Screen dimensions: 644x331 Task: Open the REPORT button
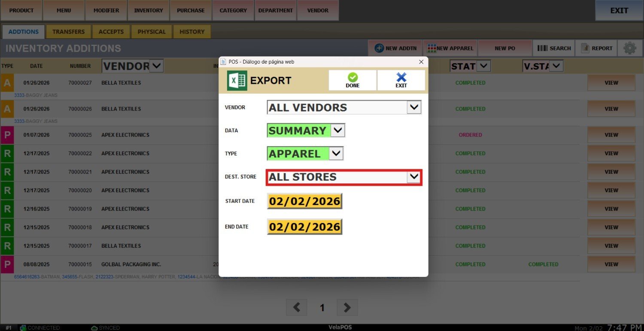click(x=596, y=48)
